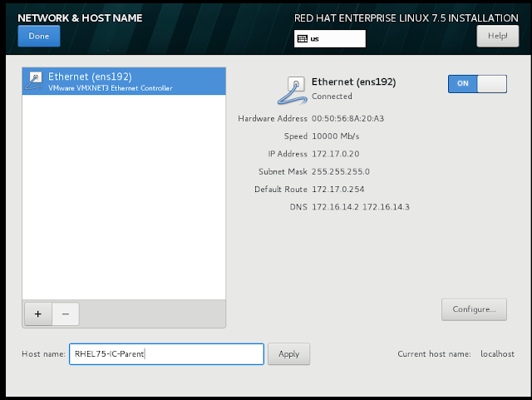Click the VMware VMXNET3 Ethernet Controller subtitle

(111, 88)
